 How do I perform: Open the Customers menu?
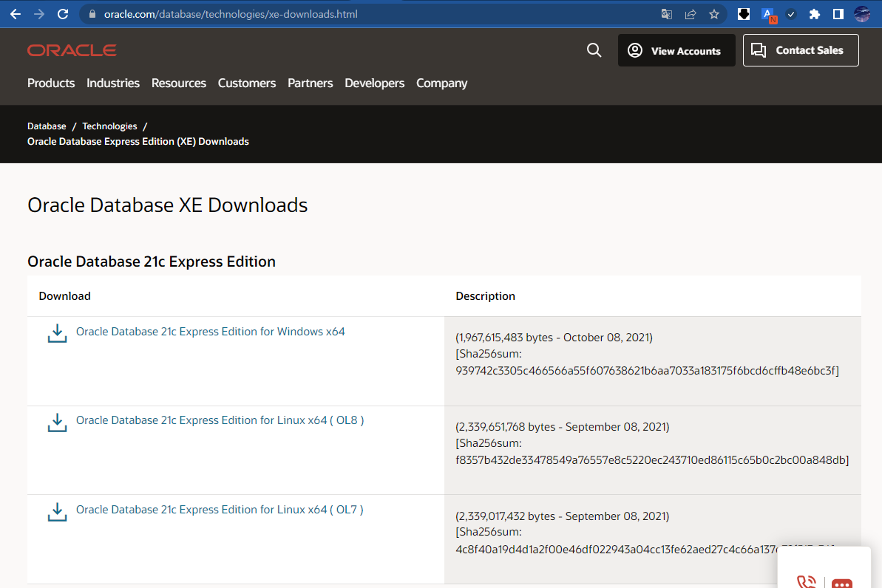point(247,83)
